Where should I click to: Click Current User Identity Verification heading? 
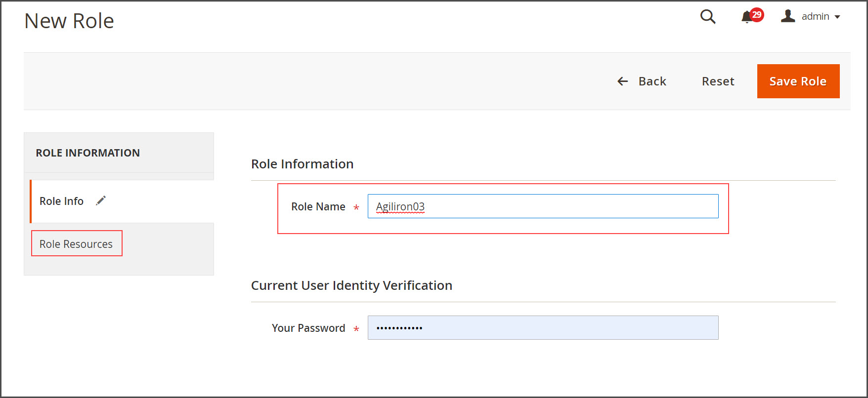[x=351, y=285]
